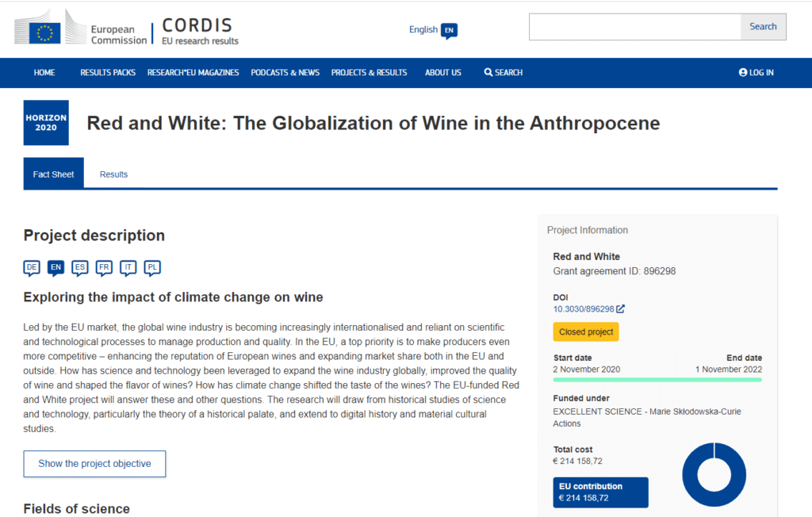Click the Search button by the input
Screen dimensions: 812x517
[763, 26]
